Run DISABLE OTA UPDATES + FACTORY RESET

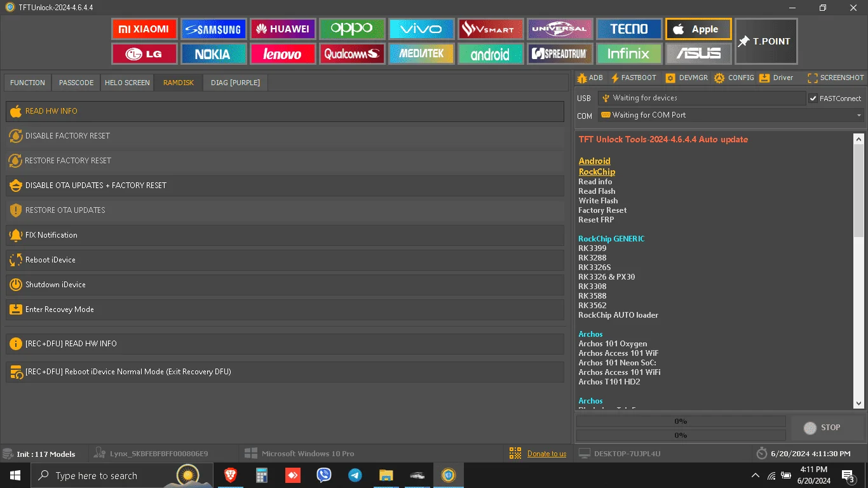285,186
